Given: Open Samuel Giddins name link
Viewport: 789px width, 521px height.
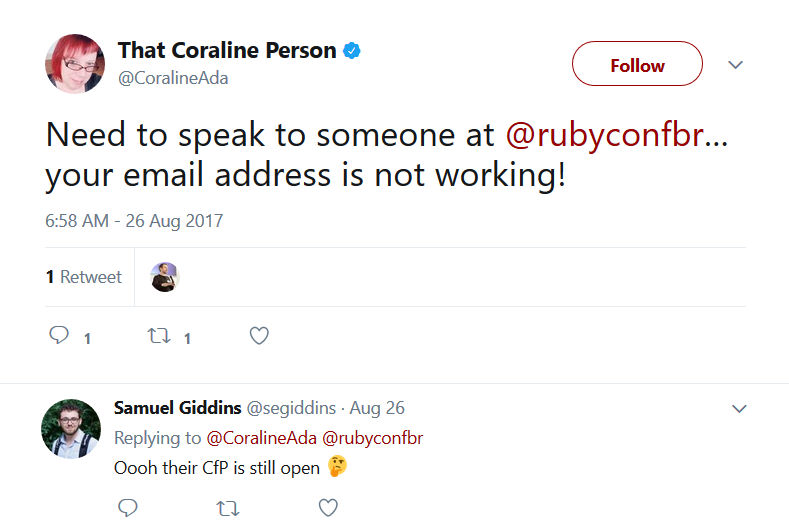Looking at the screenshot, I should tap(178, 408).
